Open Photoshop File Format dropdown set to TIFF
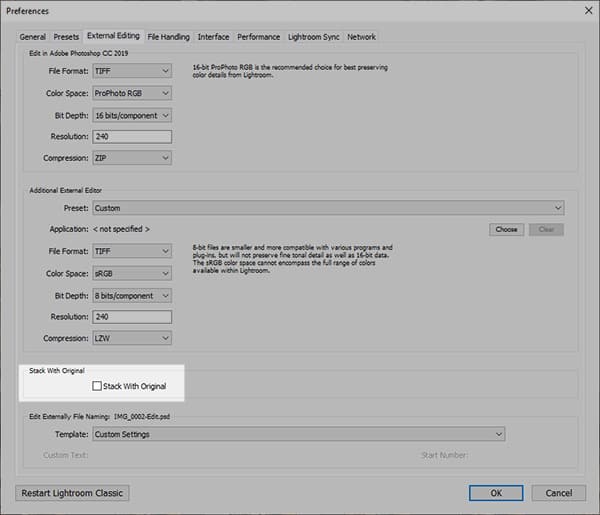600x515 pixels. [x=132, y=71]
